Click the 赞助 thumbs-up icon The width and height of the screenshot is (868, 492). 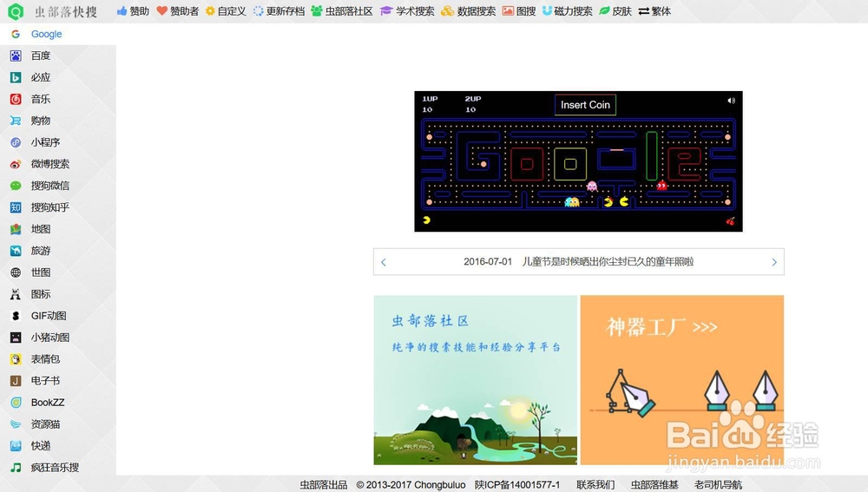(122, 10)
